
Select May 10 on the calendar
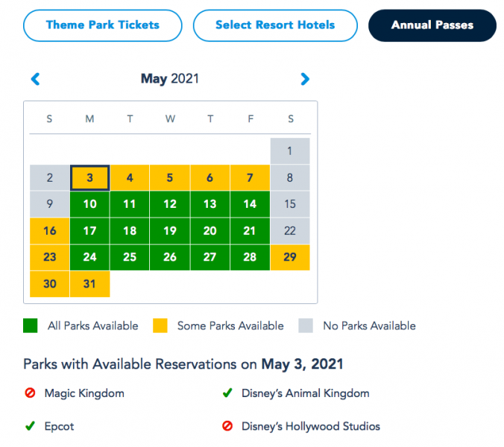coord(89,204)
